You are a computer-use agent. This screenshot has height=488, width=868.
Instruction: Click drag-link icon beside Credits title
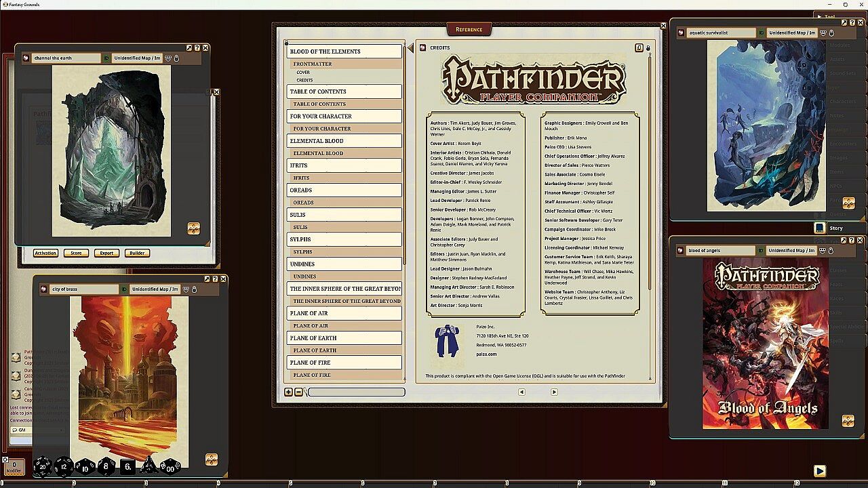click(x=423, y=47)
